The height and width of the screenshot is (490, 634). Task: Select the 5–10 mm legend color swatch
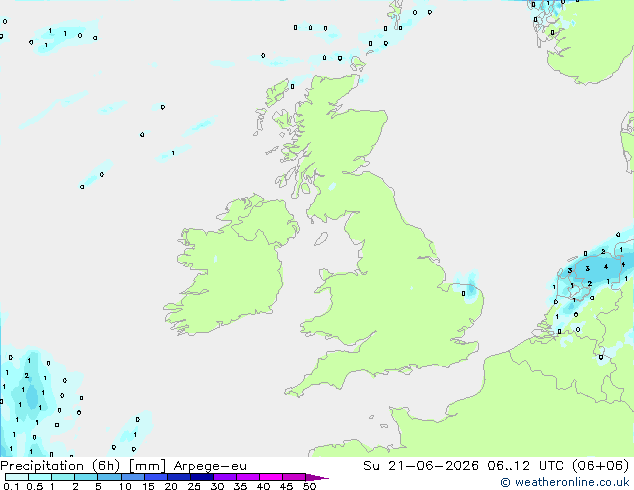coord(109,477)
